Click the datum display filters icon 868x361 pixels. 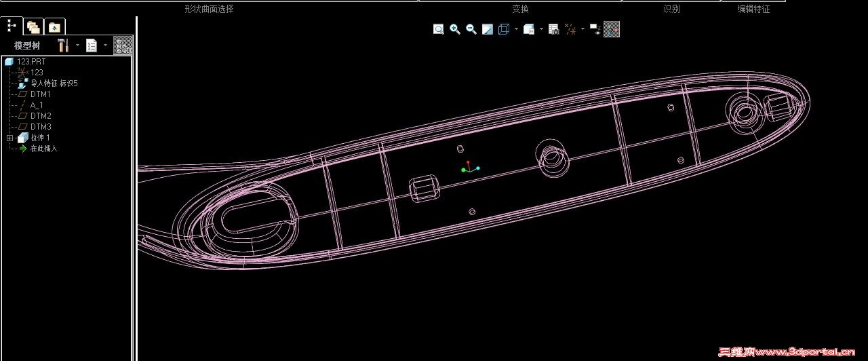pos(571,29)
